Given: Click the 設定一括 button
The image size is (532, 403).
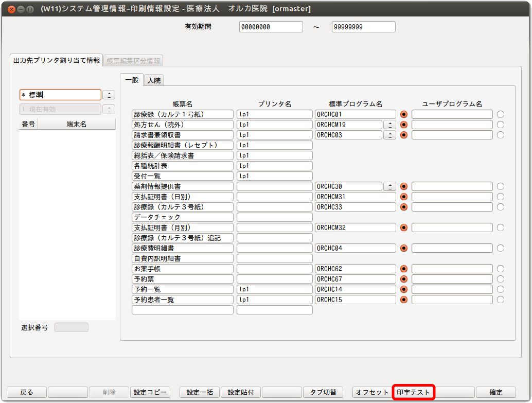Looking at the screenshot, I should pos(200,392).
